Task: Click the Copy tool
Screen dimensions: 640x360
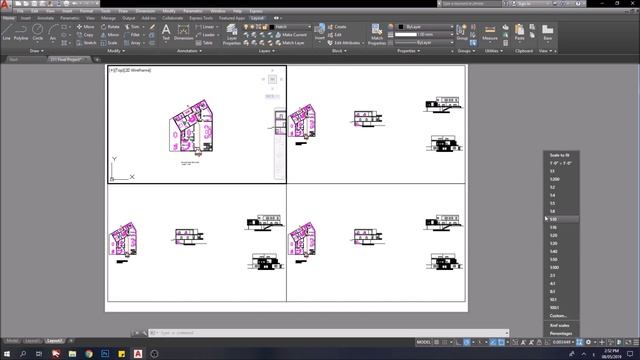Action: 85,35
